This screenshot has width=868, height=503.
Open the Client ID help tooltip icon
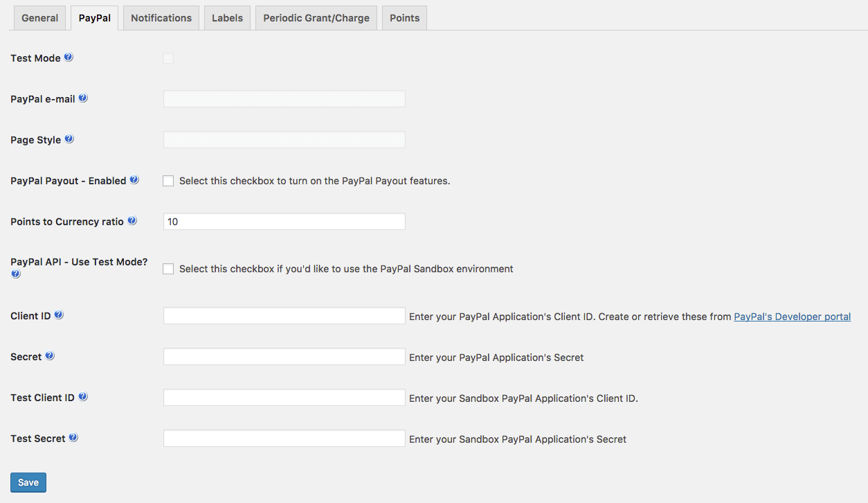[x=59, y=315]
